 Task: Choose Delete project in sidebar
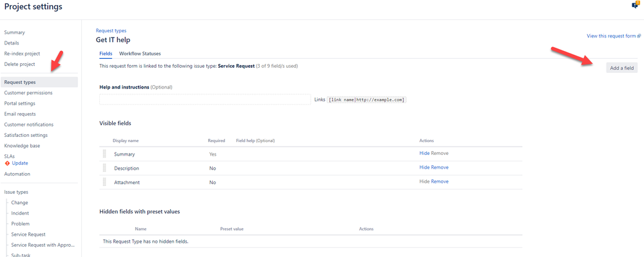(x=20, y=64)
